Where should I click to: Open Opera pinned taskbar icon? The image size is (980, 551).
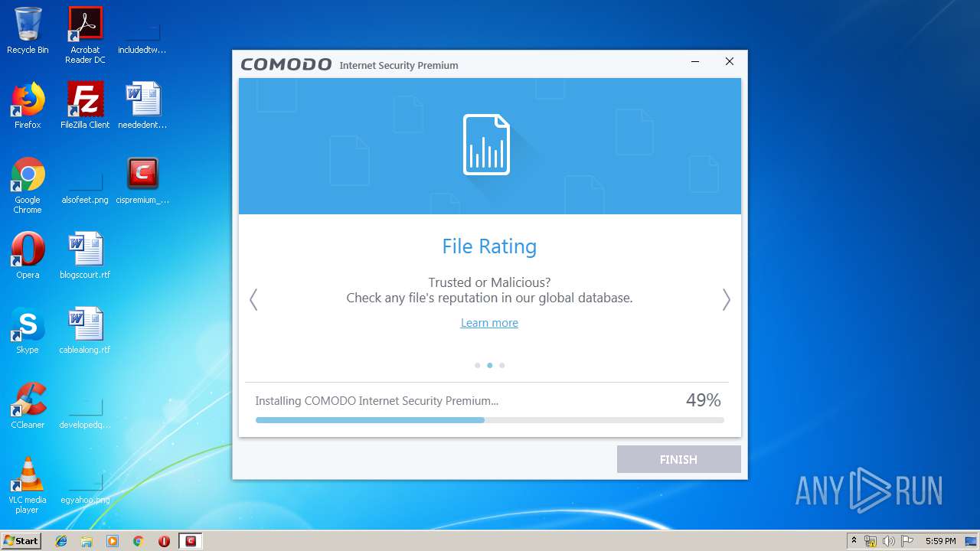164,541
